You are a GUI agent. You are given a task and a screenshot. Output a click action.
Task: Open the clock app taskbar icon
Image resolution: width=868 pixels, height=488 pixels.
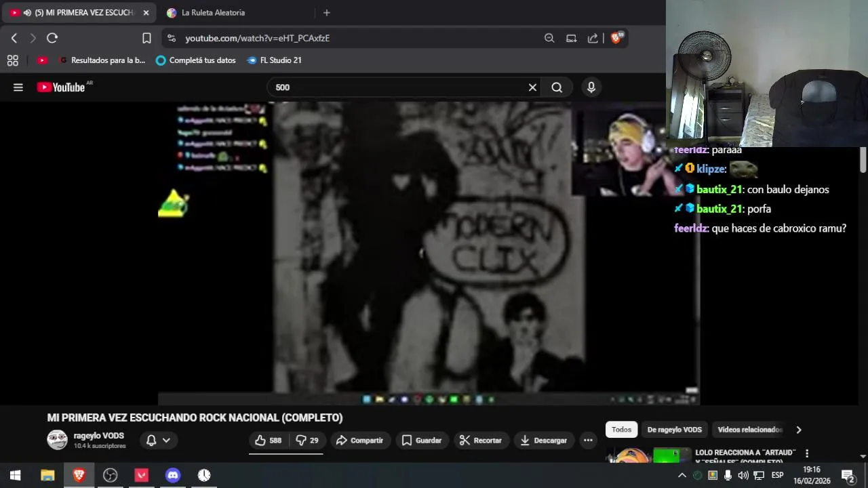point(204,475)
